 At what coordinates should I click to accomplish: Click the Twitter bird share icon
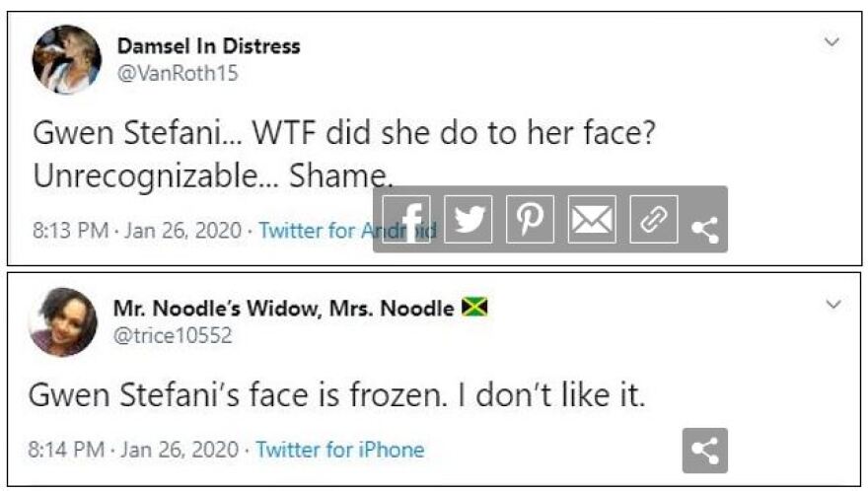(468, 220)
